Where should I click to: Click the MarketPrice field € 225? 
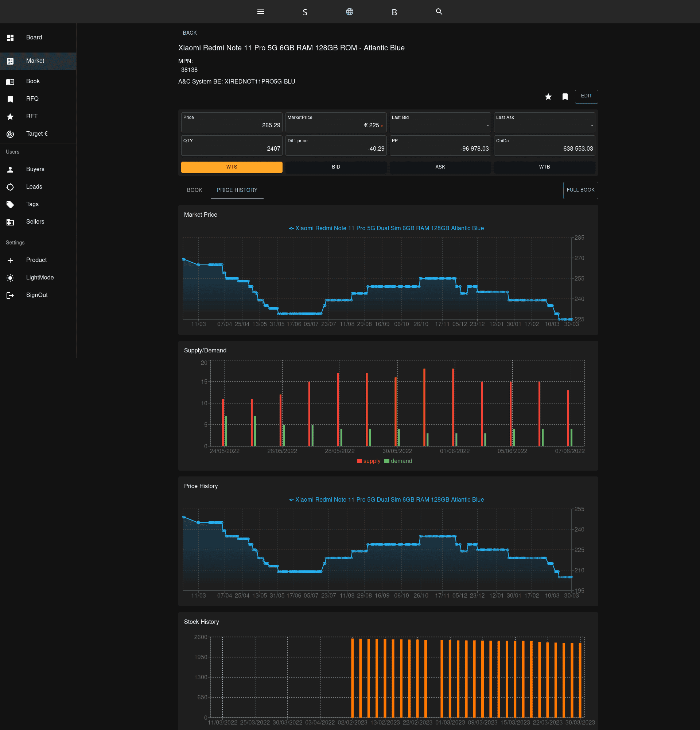tap(336, 123)
